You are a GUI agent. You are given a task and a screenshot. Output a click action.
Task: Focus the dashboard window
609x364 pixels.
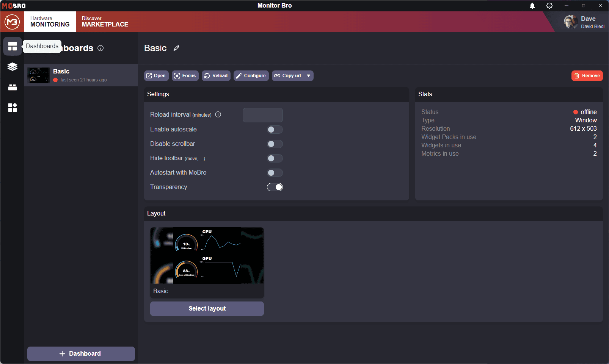click(x=185, y=76)
